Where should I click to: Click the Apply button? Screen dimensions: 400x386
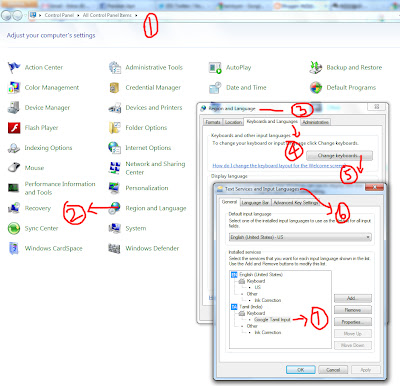point(365,370)
